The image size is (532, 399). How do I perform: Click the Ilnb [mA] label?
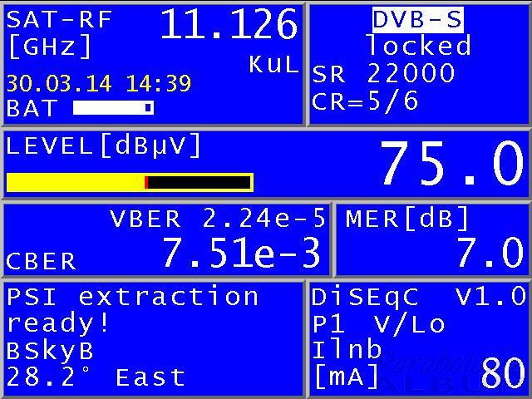347,364
